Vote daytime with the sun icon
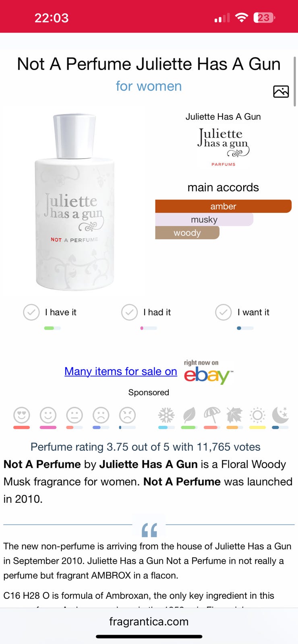298x644 pixels. pyautogui.click(x=257, y=415)
